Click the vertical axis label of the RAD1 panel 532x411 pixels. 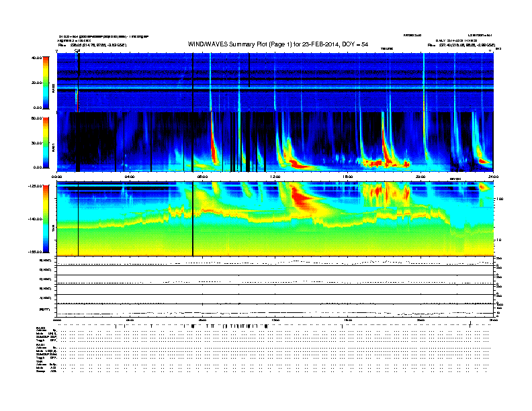pos(53,147)
